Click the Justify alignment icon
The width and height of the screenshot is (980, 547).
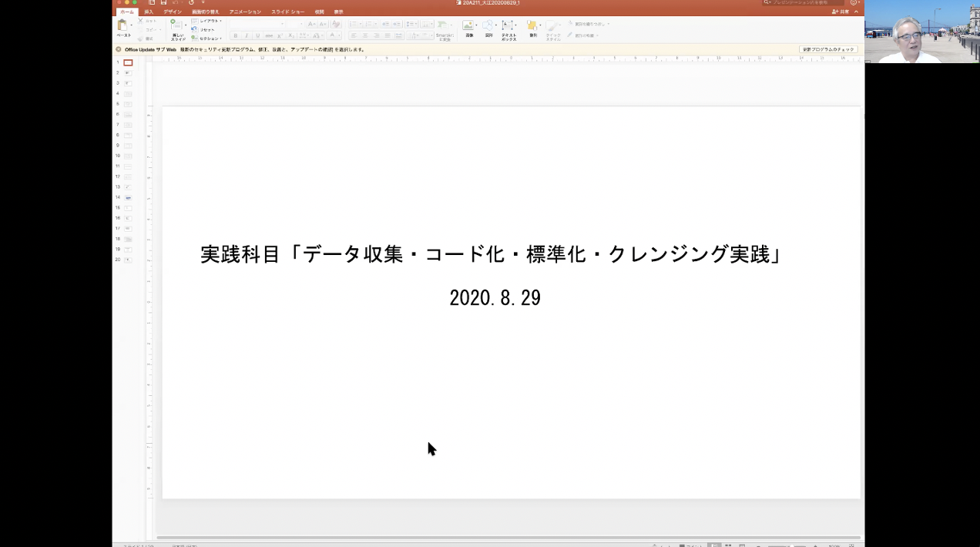point(388,35)
